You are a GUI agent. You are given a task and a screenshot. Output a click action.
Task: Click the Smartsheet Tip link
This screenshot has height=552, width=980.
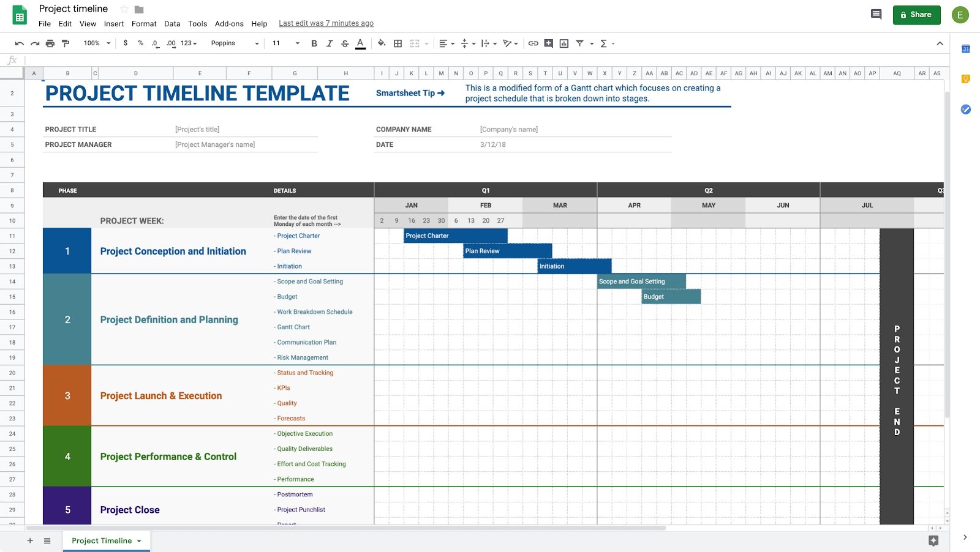click(x=410, y=93)
